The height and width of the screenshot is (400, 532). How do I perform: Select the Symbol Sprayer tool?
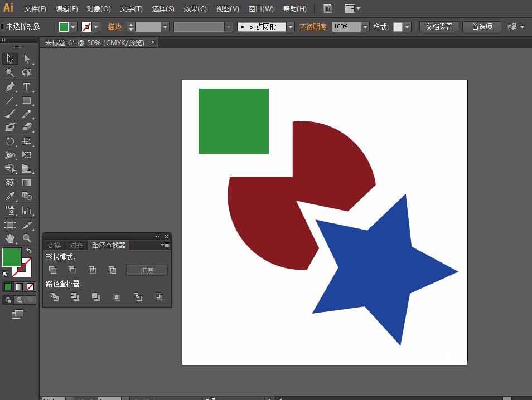[10, 211]
